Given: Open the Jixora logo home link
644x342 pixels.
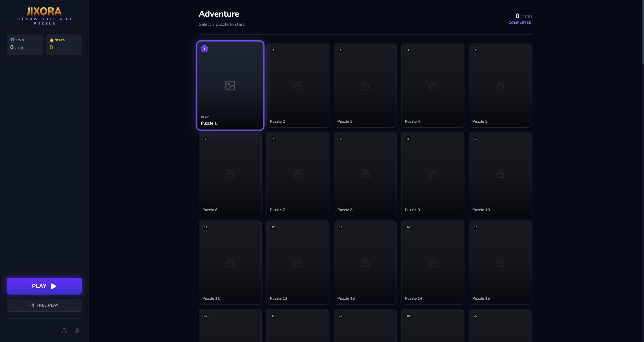Looking at the screenshot, I should (44, 16).
